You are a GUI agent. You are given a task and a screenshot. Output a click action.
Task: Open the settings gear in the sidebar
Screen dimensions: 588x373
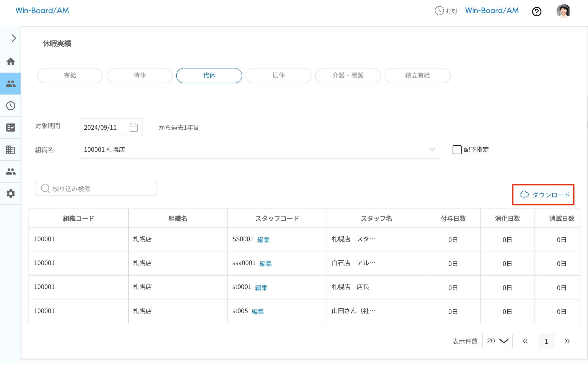(x=11, y=193)
